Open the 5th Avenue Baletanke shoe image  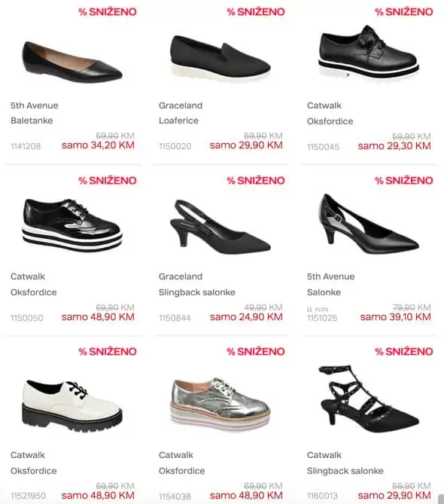point(72,61)
